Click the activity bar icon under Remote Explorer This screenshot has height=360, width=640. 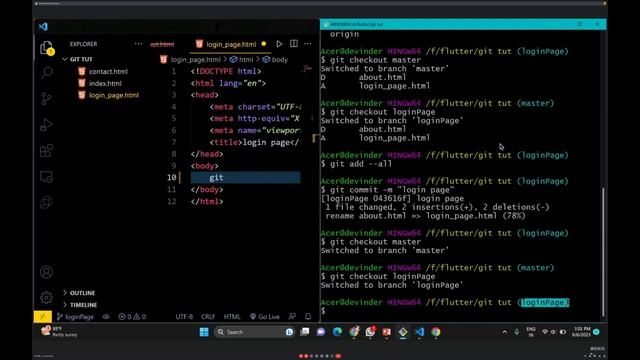coord(47,202)
